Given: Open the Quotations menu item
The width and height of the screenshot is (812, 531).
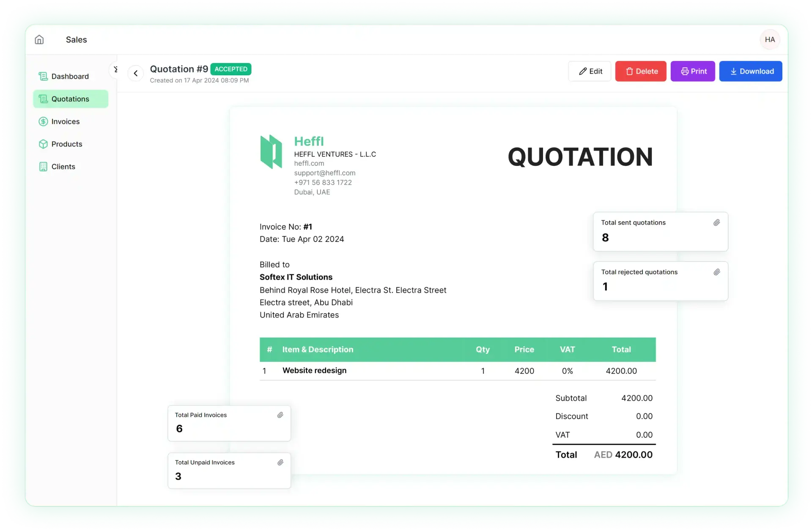Looking at the screenshot, I should 71,99.
